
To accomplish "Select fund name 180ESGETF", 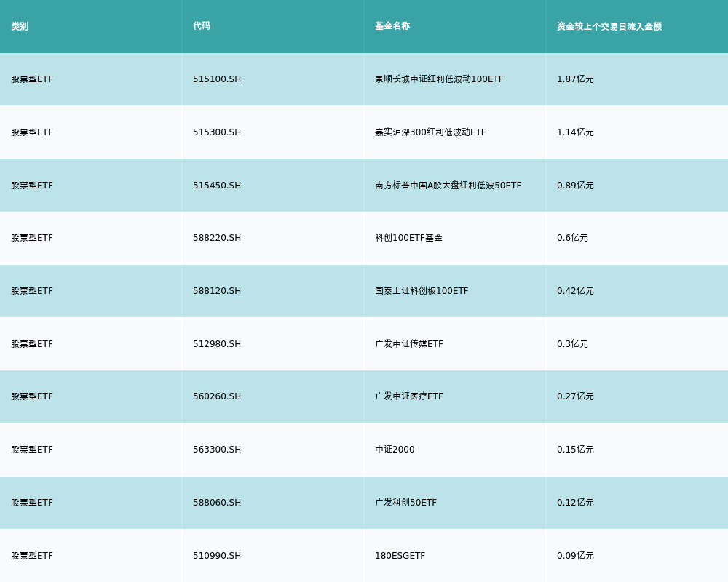I will pos(400,556).
